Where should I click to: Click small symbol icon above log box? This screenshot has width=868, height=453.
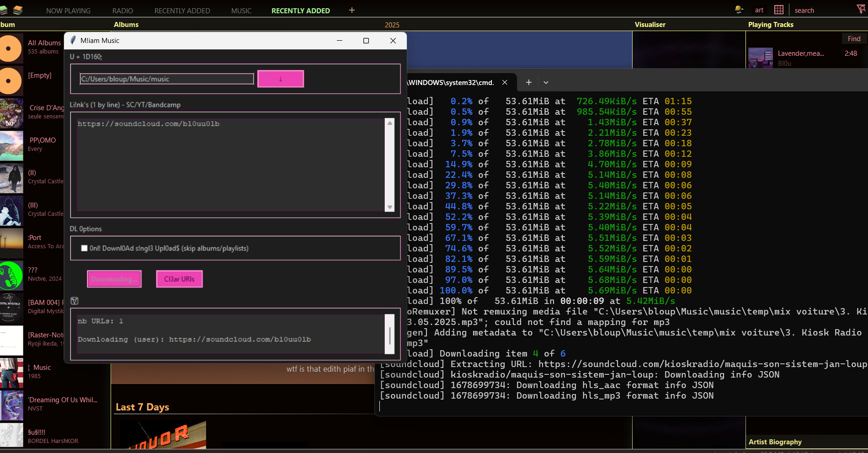coord(75,301)
